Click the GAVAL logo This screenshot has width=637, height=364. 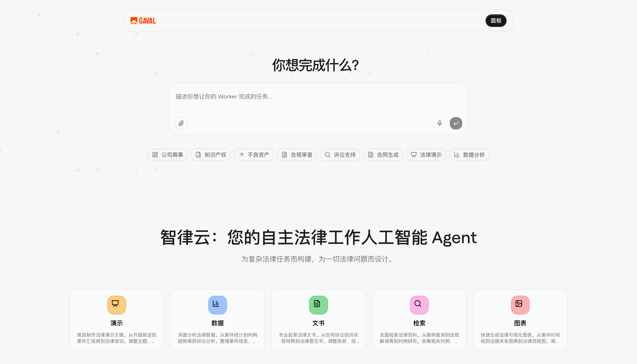click(x=143, y=21)
